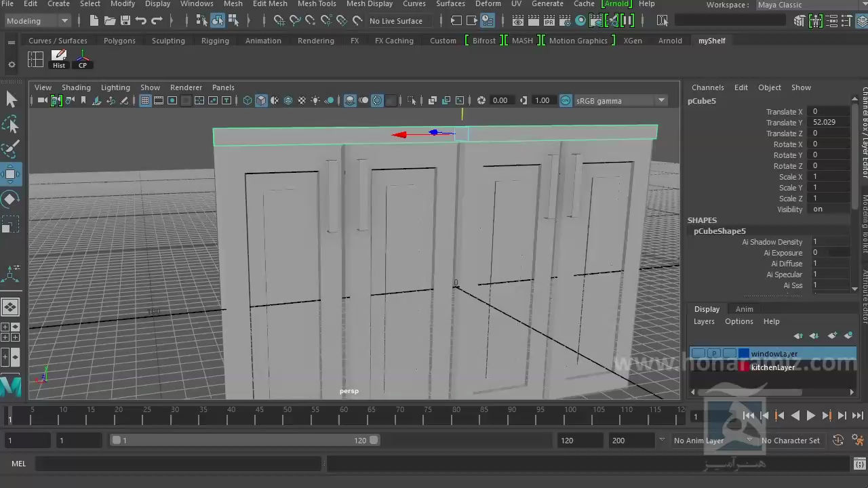
Task: Toggle Wireframe shading in viewport toolbar
Action: [248, 100]
